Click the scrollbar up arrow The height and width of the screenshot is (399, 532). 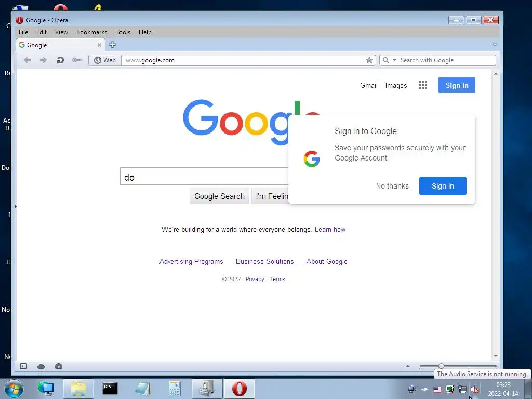pos(496,74)
